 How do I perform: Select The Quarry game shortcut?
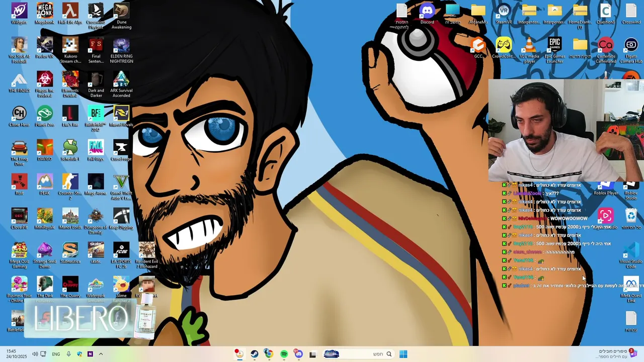[70, 287]
